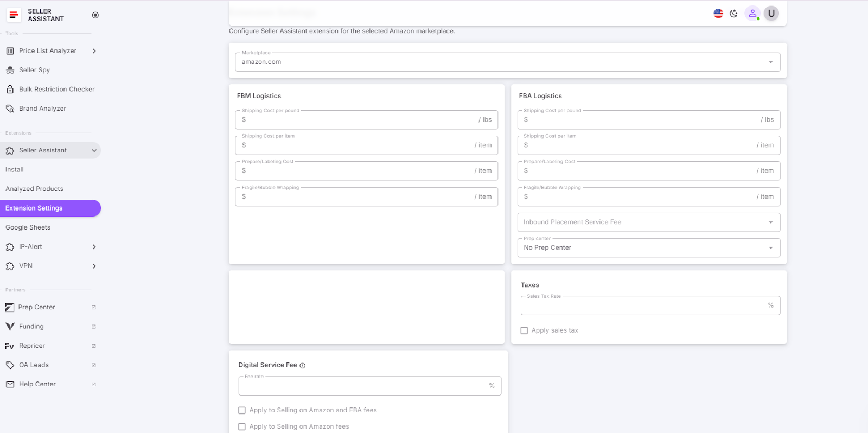Viewport: 868px width, 433px height.
Task: Open the Marketplace amazon.com dropdown
Action: (x=508, y=62)
